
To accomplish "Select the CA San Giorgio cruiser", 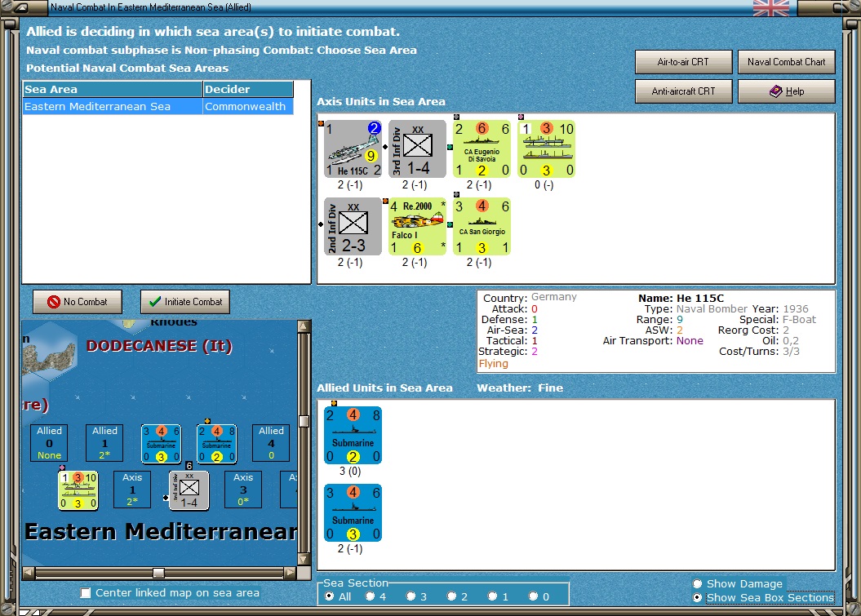I will point(482,226).
